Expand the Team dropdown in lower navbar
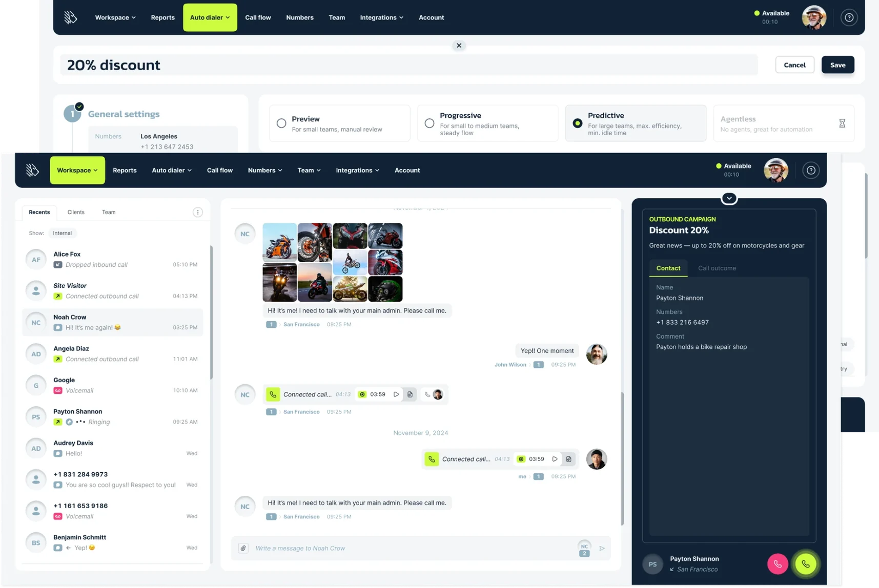The width and height of the screenshot is (879, 588). [x=309, y=170]
